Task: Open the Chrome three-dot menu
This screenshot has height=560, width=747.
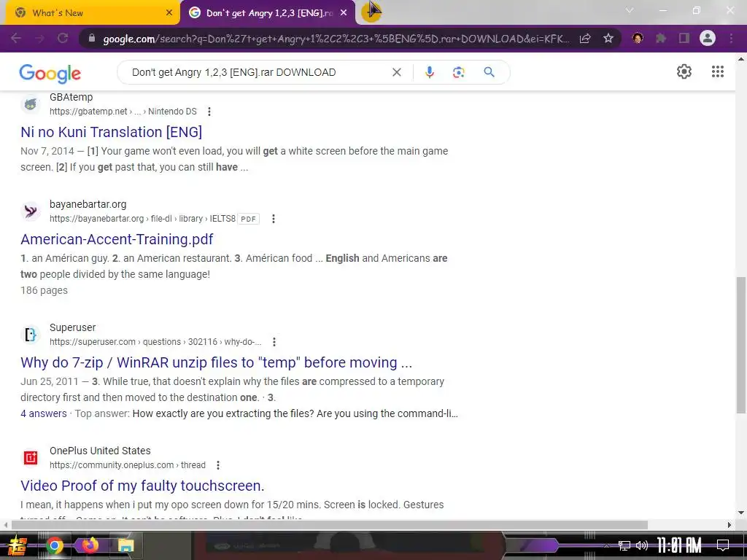Action: click(731, 38)
